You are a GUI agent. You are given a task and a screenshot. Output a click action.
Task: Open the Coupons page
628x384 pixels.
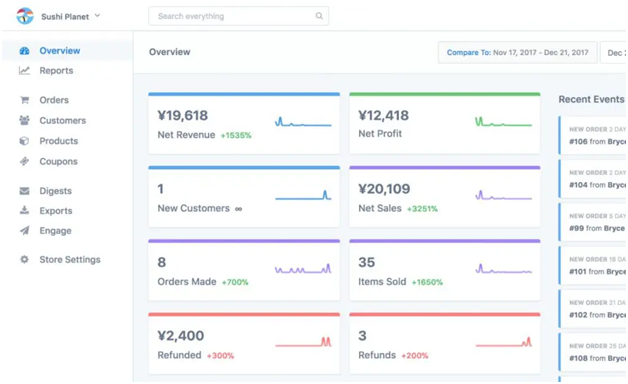pyautogui.click(x=58, y=161)
